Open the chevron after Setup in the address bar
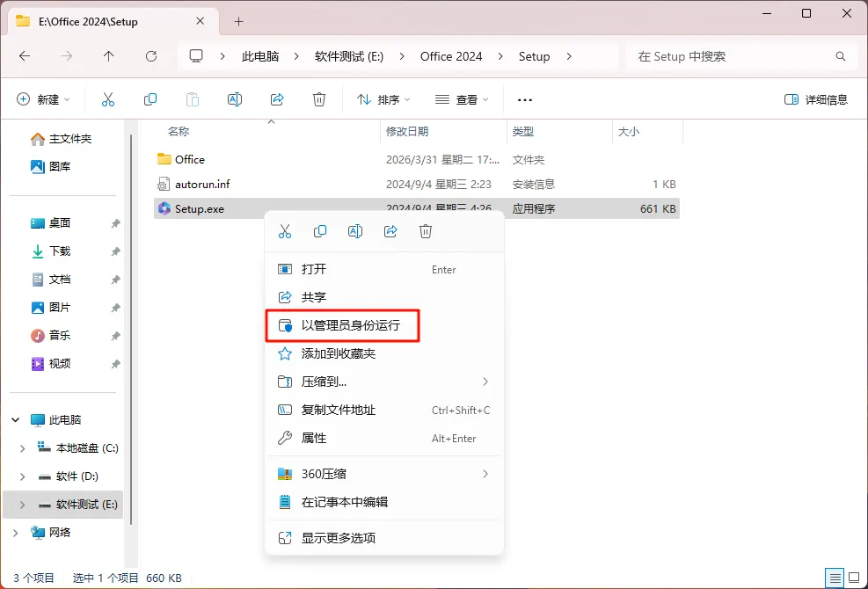Image resolution: width=868 pixels, height=589 pixels. [568, 56]
